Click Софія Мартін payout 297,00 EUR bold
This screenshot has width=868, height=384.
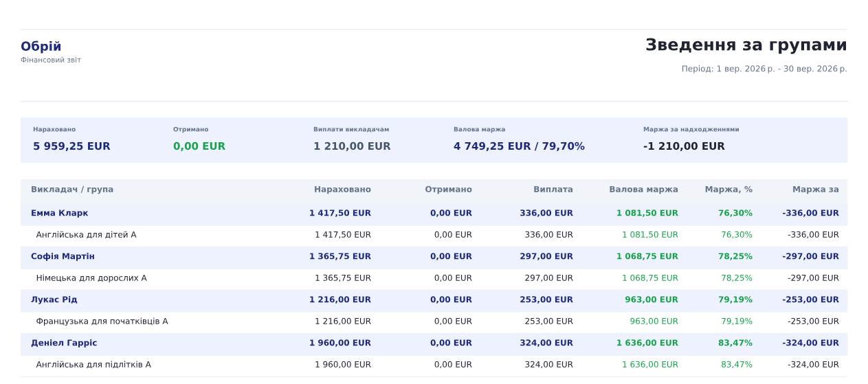click(546, 257)
